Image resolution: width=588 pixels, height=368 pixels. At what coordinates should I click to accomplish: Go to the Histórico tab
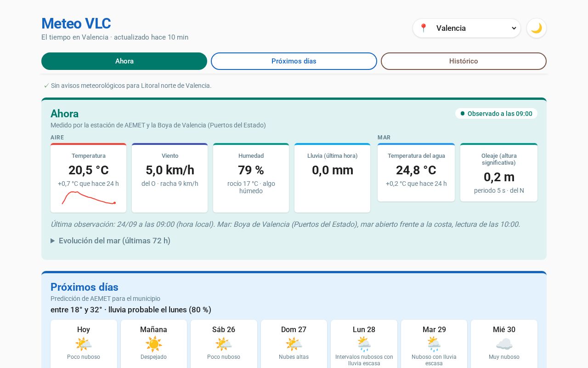pyautogui.click(x=464, y=61)
